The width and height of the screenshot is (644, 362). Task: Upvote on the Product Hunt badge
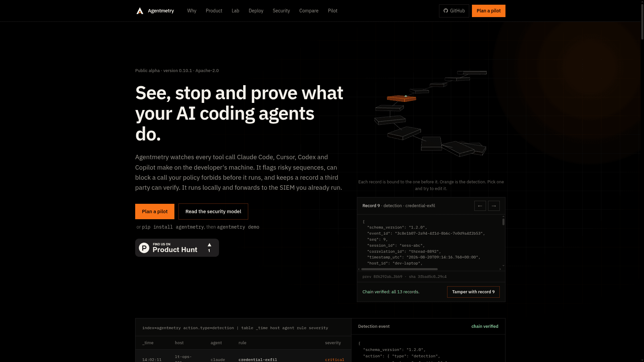(209, 248)
